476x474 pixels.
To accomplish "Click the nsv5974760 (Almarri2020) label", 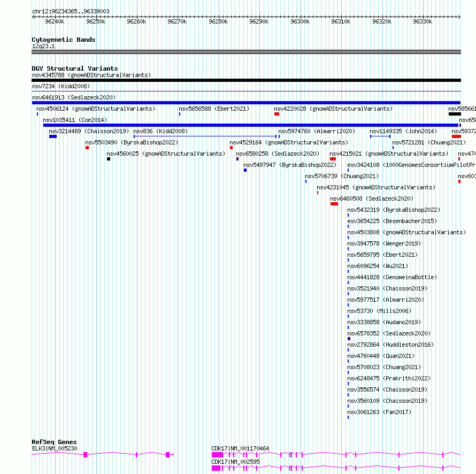I will tap(317, 131).
